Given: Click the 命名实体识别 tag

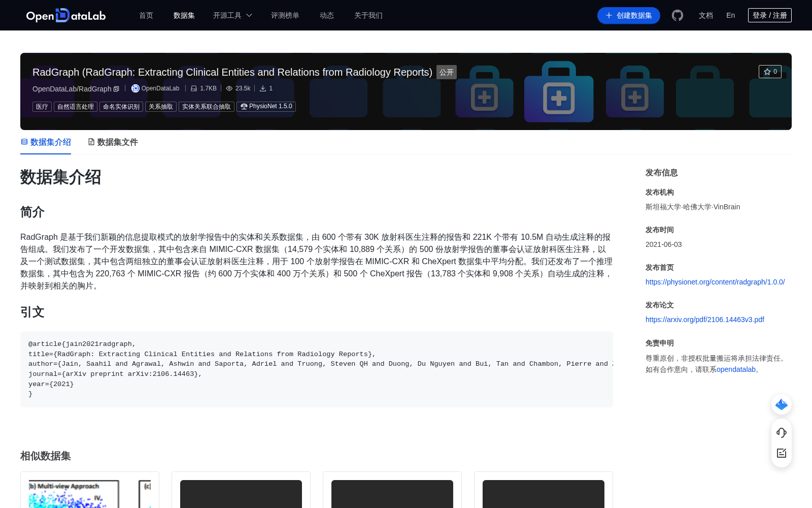Looking at the screenshot, I should [x=121, y=107].
